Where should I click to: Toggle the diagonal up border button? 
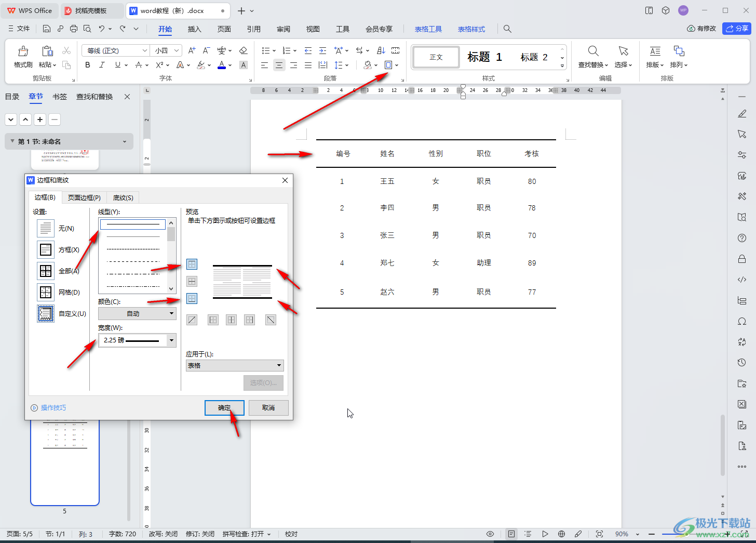(192, 320)
